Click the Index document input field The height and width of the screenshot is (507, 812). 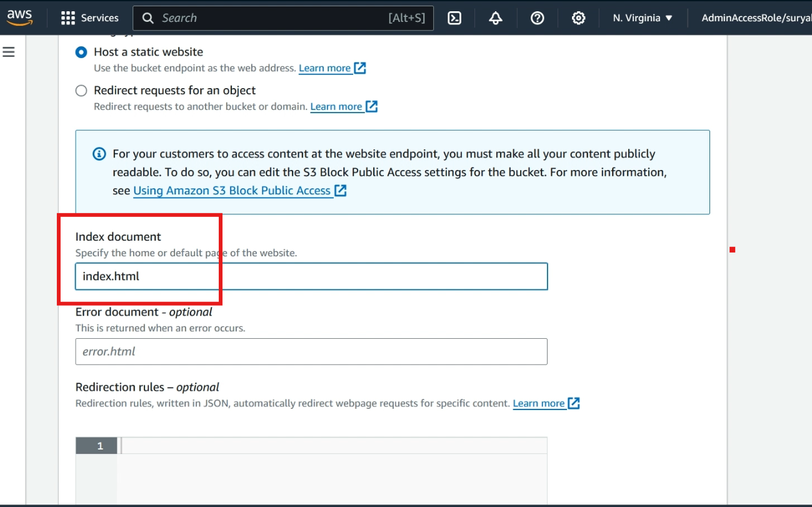coord(311,276)
